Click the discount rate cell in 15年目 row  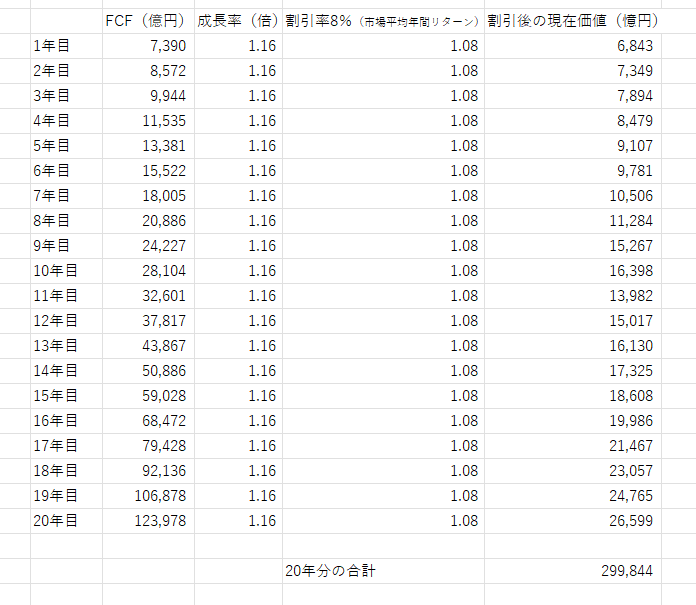pos(383,396)
